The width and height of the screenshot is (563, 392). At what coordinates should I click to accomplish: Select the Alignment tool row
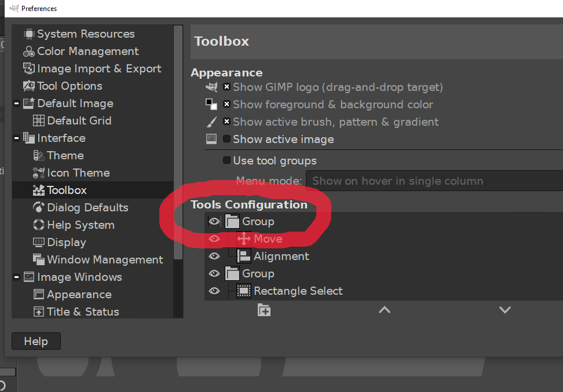(x=384, y=257)
